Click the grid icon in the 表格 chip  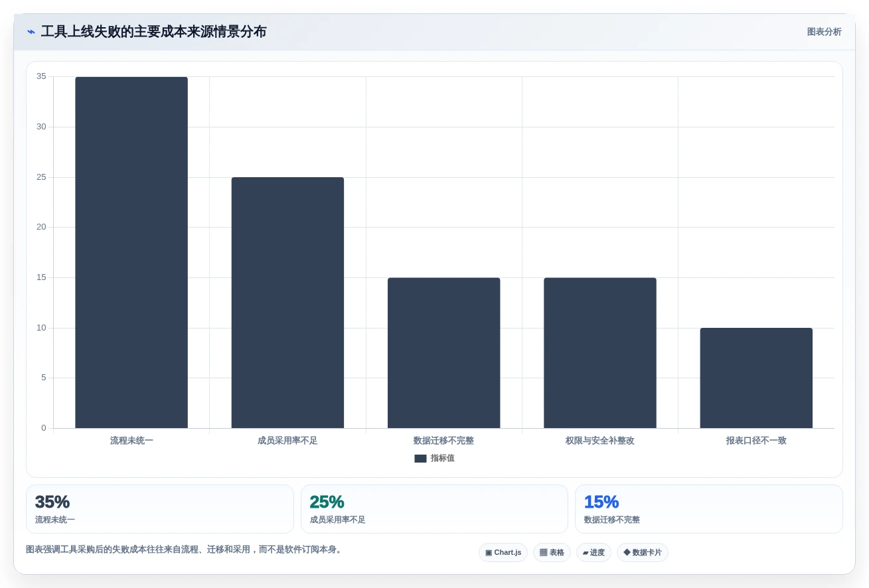[x=543, y=552]
